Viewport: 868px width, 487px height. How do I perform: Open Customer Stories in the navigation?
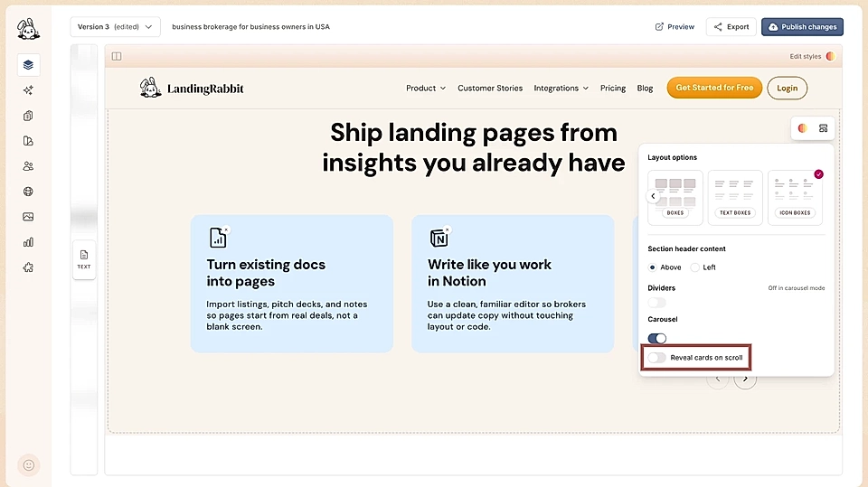point(490,88)
